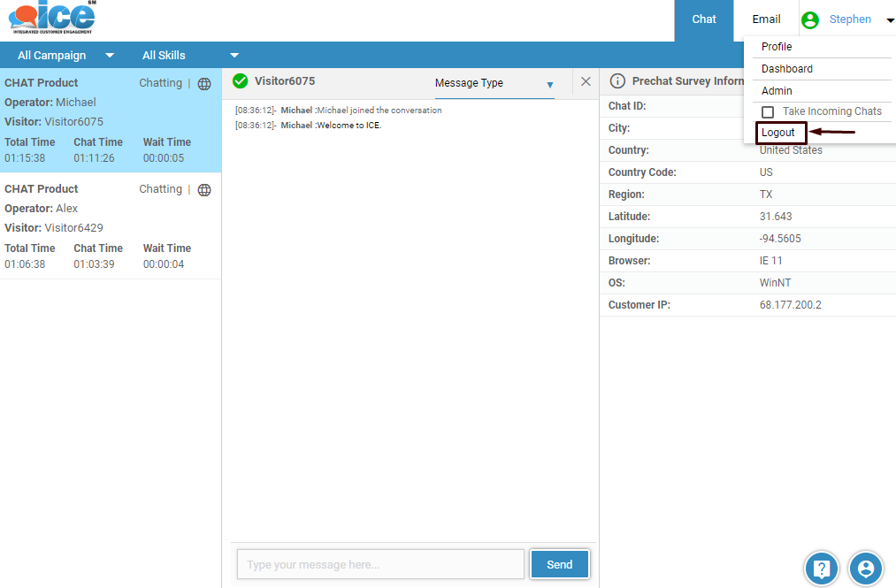Click the message input field
Screen dimensions: 896x588
(380, 564)
